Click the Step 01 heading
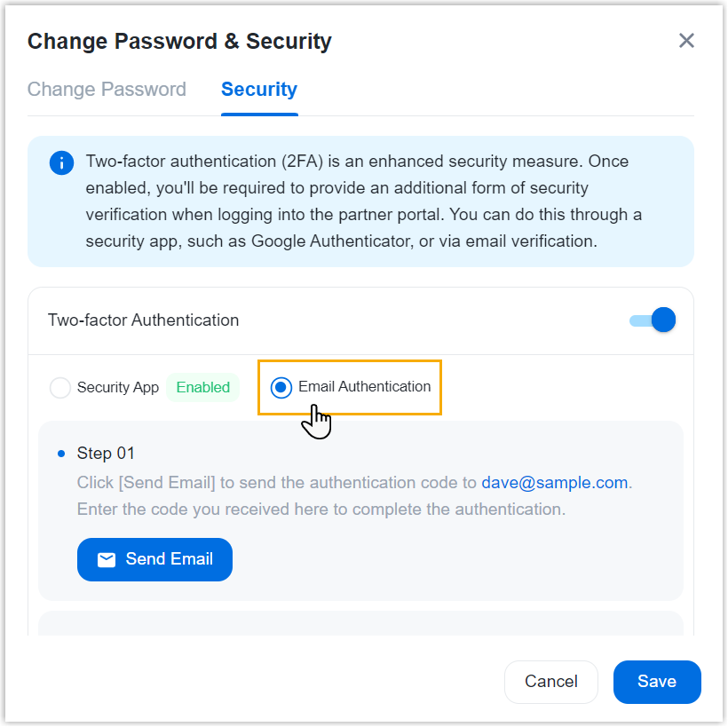The height and width of the screenshot is (727, 728). tap(106, 454)
